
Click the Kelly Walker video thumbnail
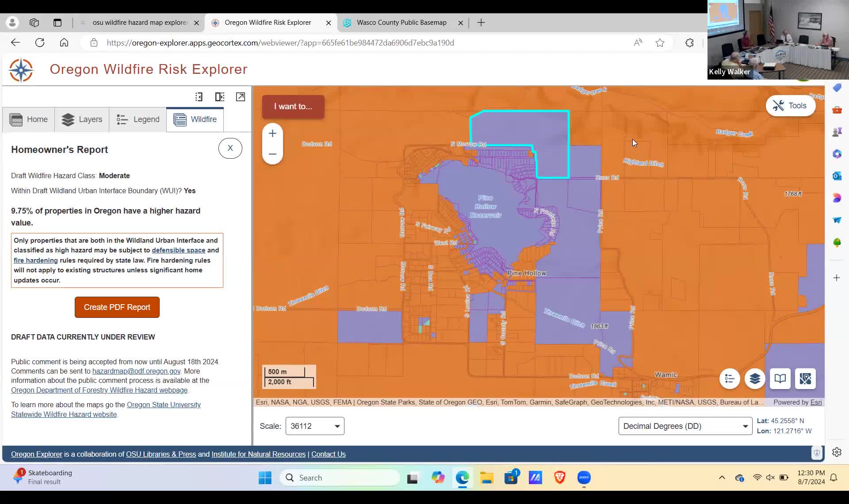(x=778, y=40)
